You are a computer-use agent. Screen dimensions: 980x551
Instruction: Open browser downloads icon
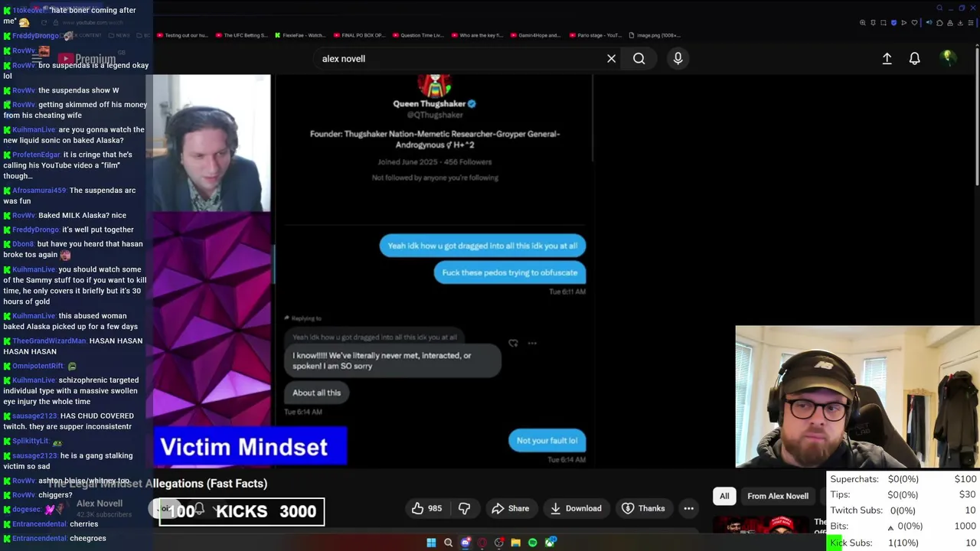coord(960,23)
